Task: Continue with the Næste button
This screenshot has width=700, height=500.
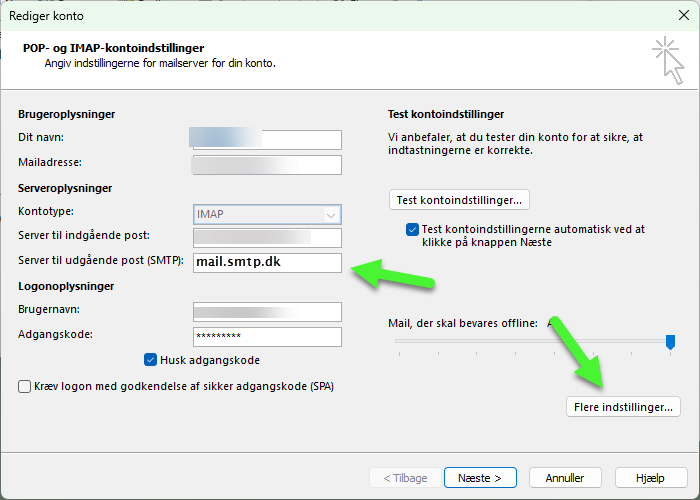Action: 480,477
